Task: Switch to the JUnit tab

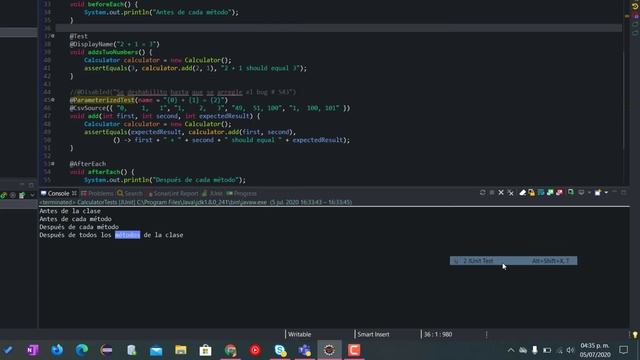Action: tap(212, 193)
